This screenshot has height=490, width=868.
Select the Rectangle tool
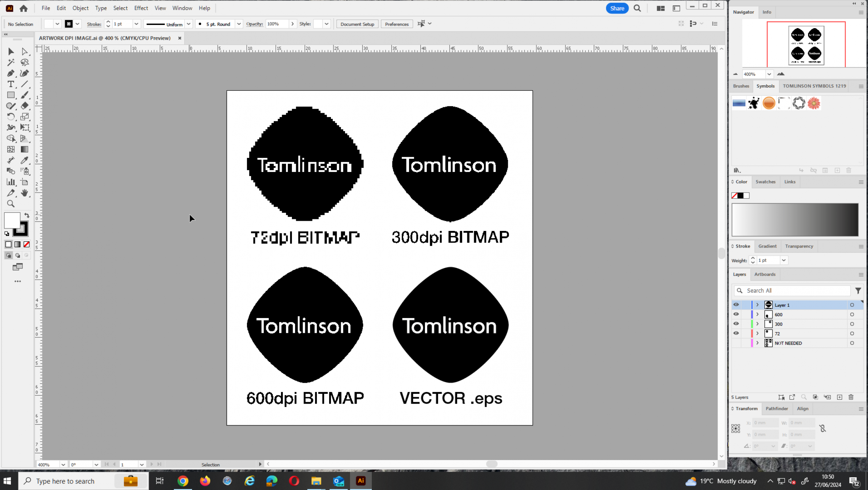tap(11, 95)
